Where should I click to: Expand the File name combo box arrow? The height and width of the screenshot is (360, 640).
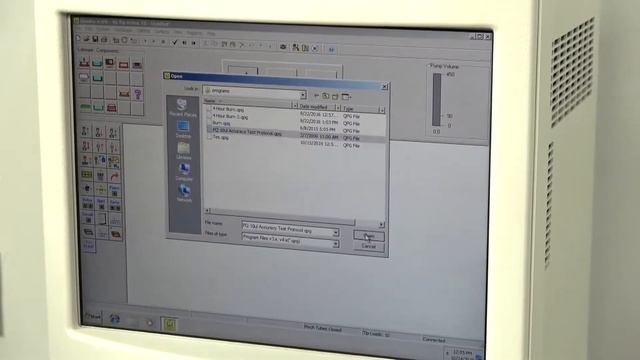point(336,232)
